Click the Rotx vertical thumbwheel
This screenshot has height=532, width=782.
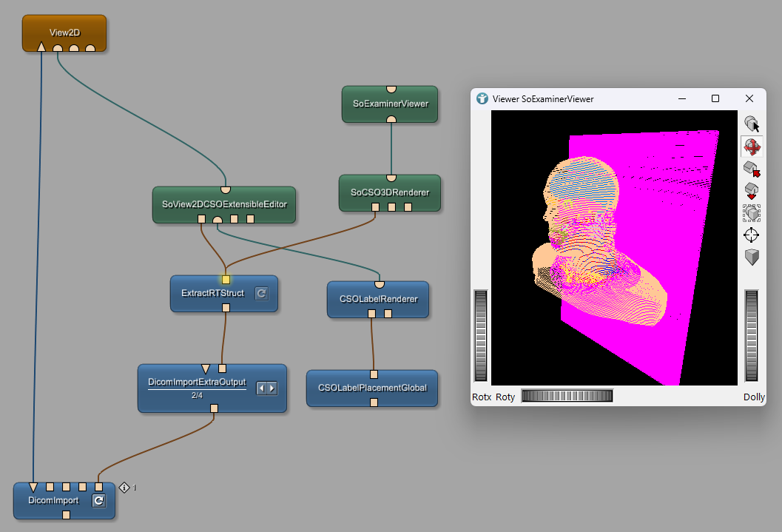481,336
